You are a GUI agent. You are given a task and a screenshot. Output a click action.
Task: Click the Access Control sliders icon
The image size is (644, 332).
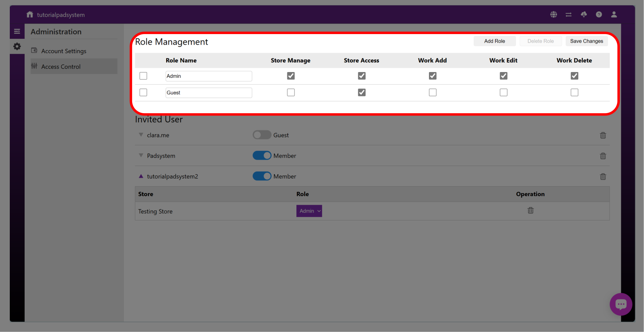pyautogui.click(x=34, y=66)
